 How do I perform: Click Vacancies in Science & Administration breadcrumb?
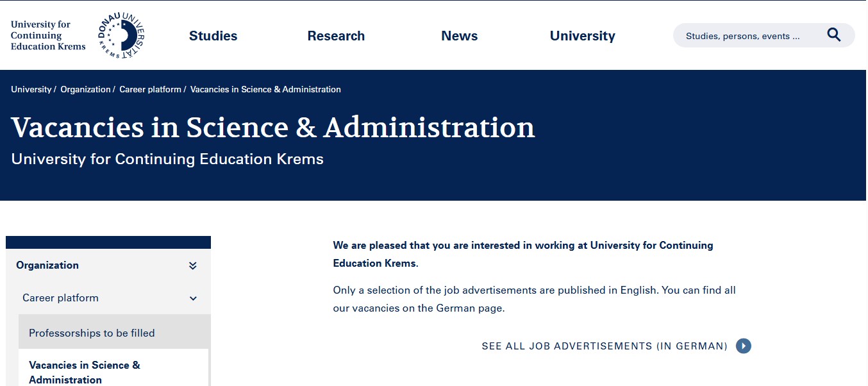[x=265, y=89]
